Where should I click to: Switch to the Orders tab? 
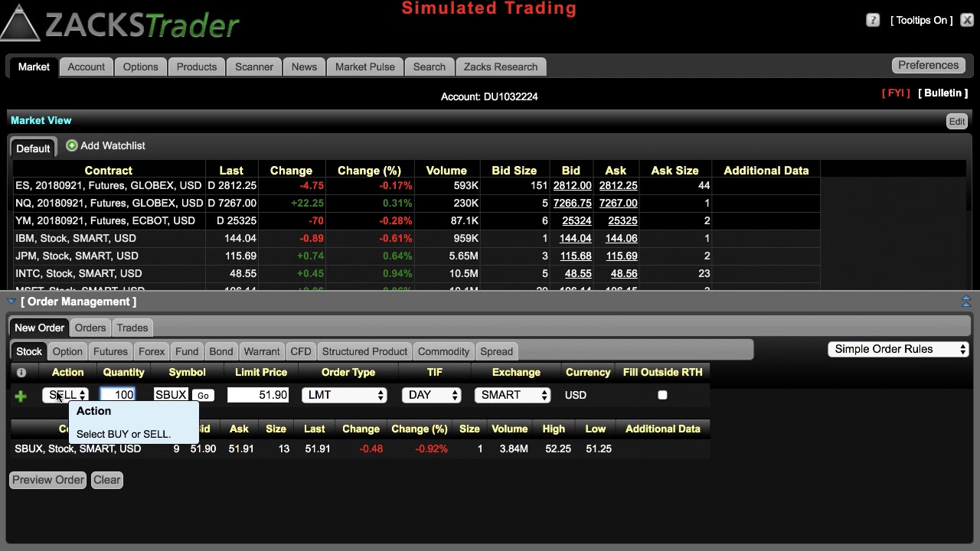pos(90,328)
